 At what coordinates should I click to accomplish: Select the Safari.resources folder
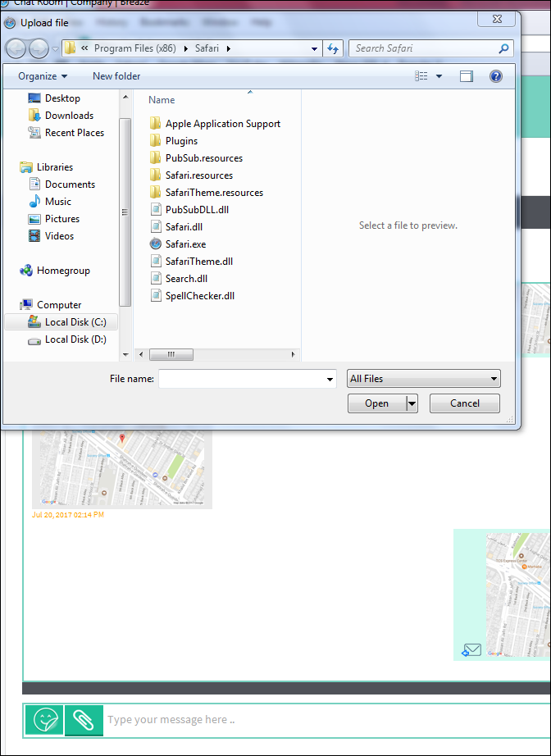pyautogui.click(x=191, y=175)
